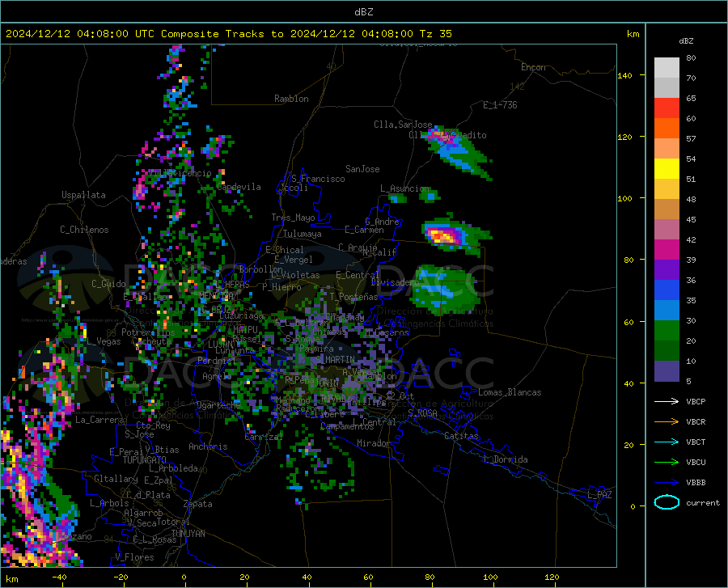Click the VBCP legend label
This screenshot has height=588, width=728.
pyautogui.click(x=696, y=401)
